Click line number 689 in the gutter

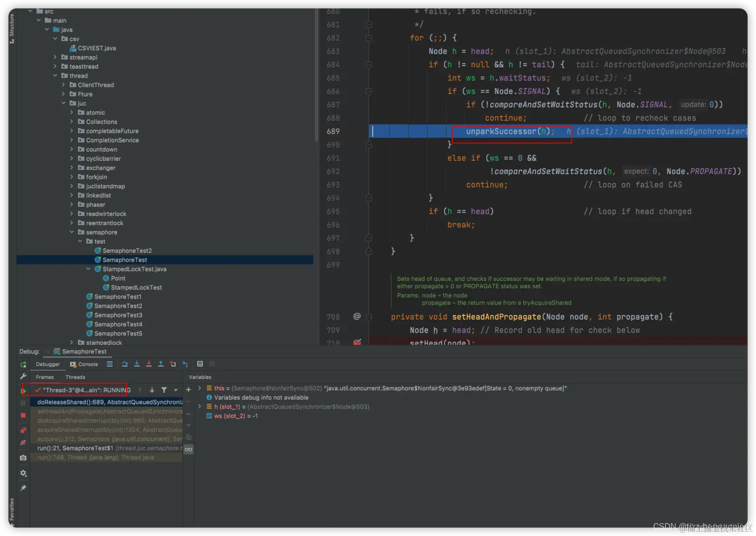pos(333,131)
